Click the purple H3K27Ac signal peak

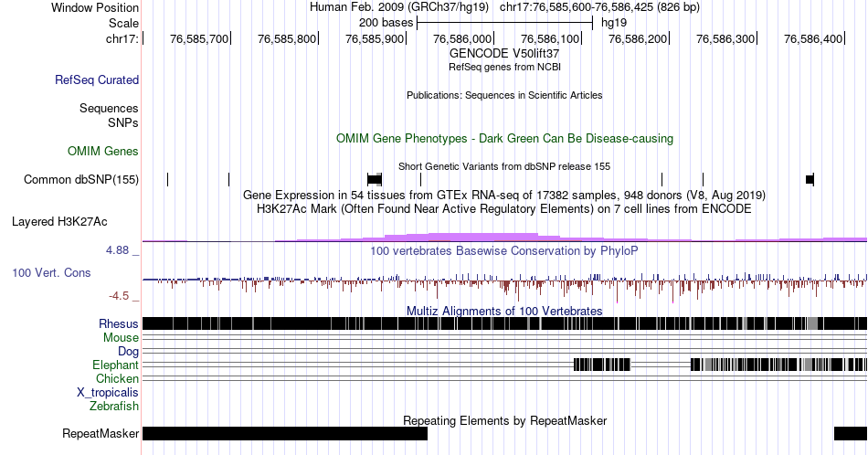click(x=482, y=238)
